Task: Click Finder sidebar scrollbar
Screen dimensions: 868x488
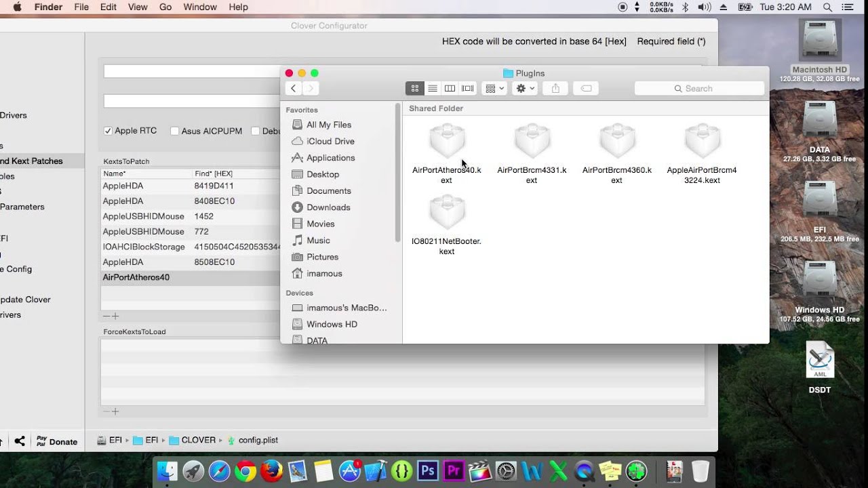Action: (x=398, y=173)
